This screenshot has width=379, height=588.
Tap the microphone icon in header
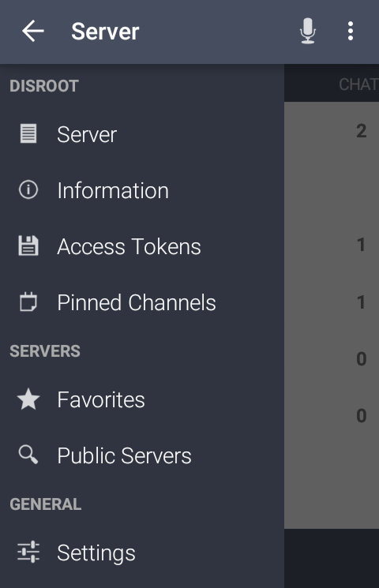click(308, 31)
